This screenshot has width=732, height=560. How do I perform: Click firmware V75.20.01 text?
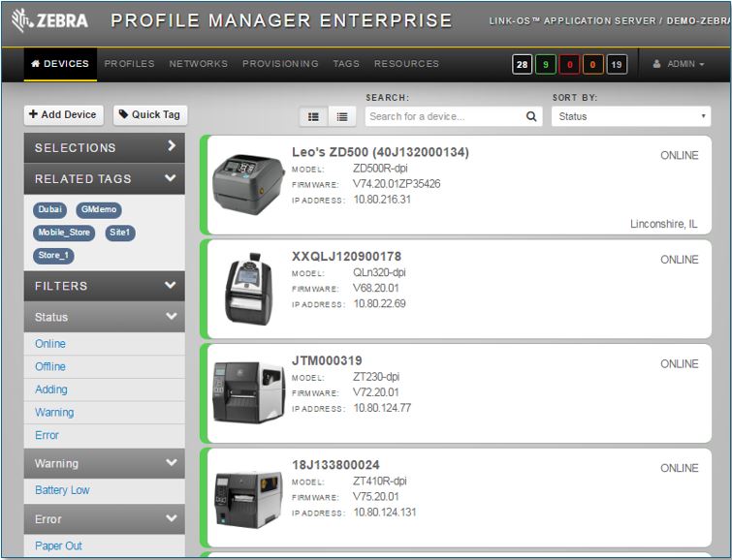click(x=376, y=496)
